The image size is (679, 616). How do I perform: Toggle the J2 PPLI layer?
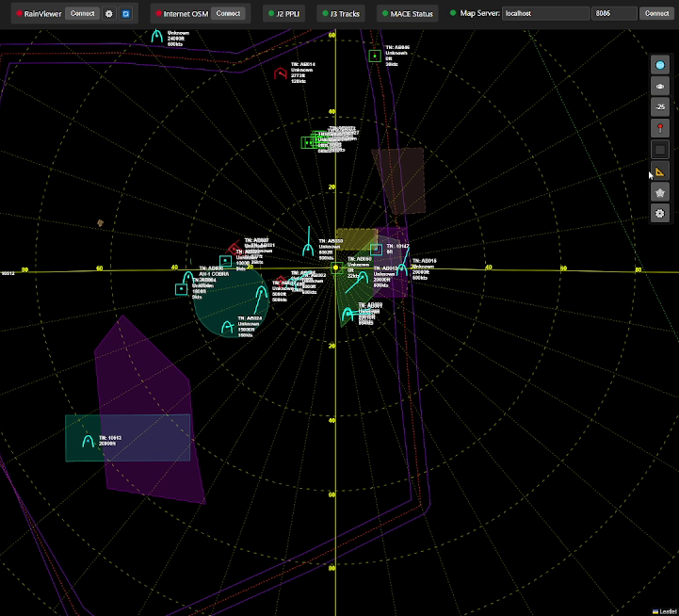pyautogui.click(x=283, y=14)
